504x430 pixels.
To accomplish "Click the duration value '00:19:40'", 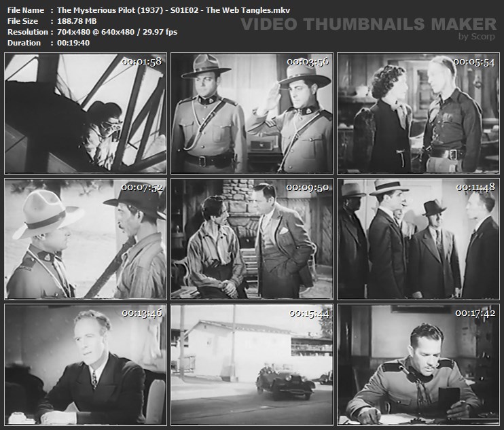I will [x=73, y=43].
